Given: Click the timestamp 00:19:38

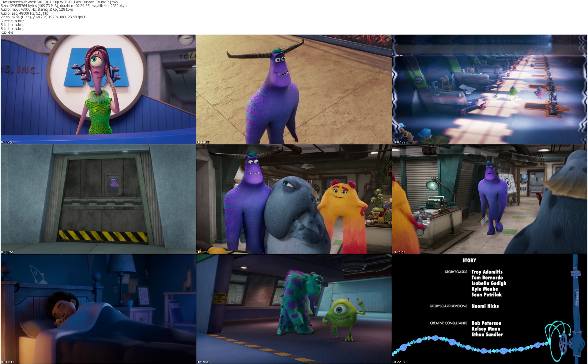Looking at the screenshot, I should 203,362.
